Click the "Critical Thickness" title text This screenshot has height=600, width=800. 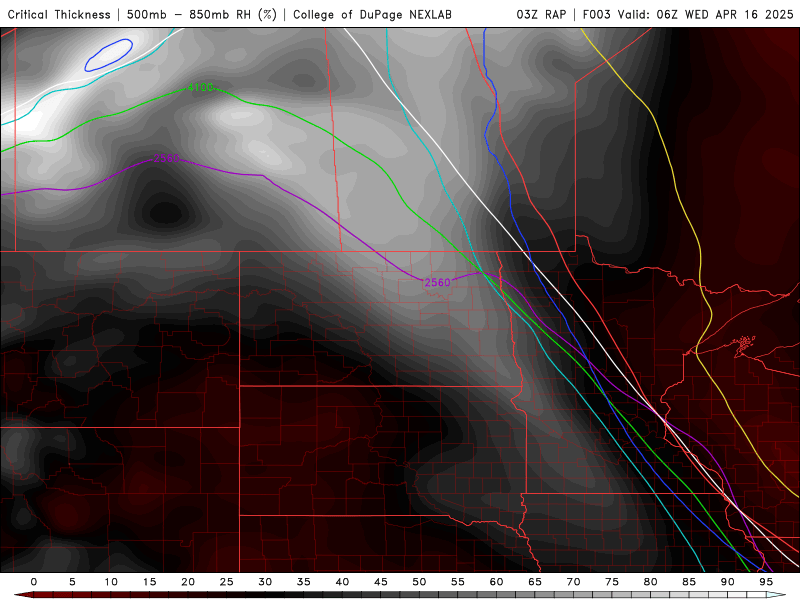[x=59, y=14]
